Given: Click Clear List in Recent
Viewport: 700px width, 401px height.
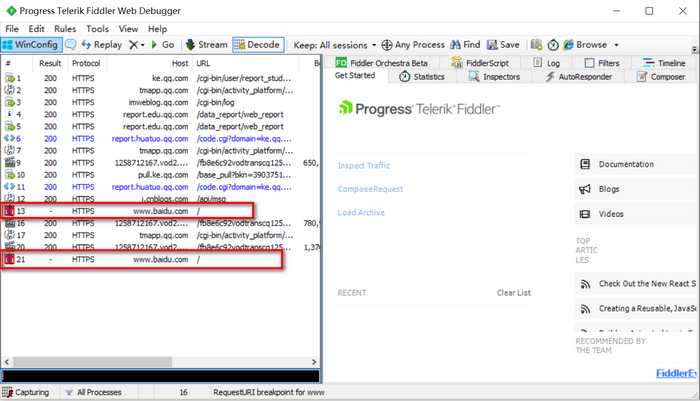Looking at the screenshot, I should pyautogui.click(x=514, y=293).
